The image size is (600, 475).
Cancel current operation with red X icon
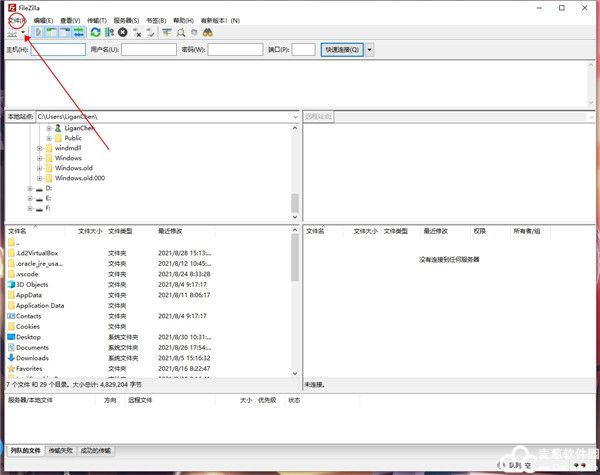point(123,32)
